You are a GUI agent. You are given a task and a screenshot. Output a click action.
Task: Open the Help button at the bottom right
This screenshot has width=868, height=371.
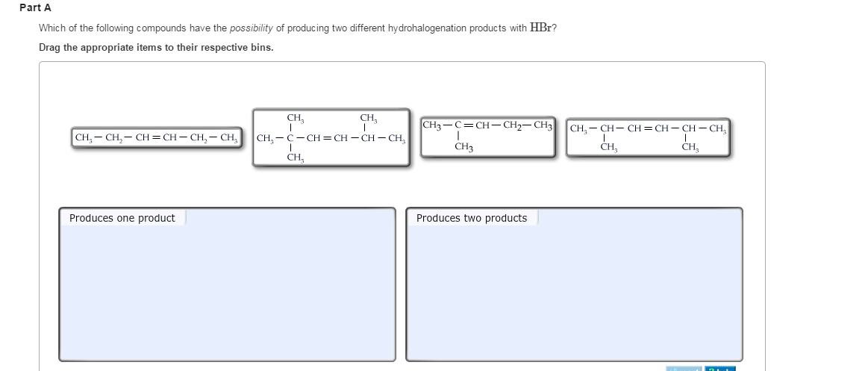(x=720, y=368)
